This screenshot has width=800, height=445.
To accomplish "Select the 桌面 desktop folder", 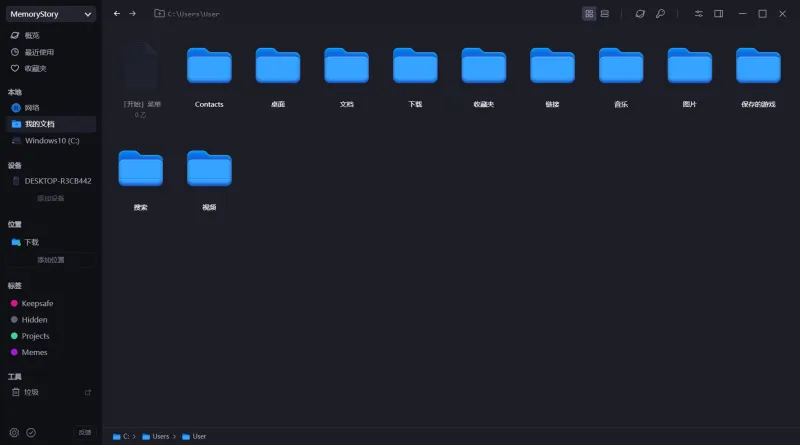I will click(x=278, y=77).
